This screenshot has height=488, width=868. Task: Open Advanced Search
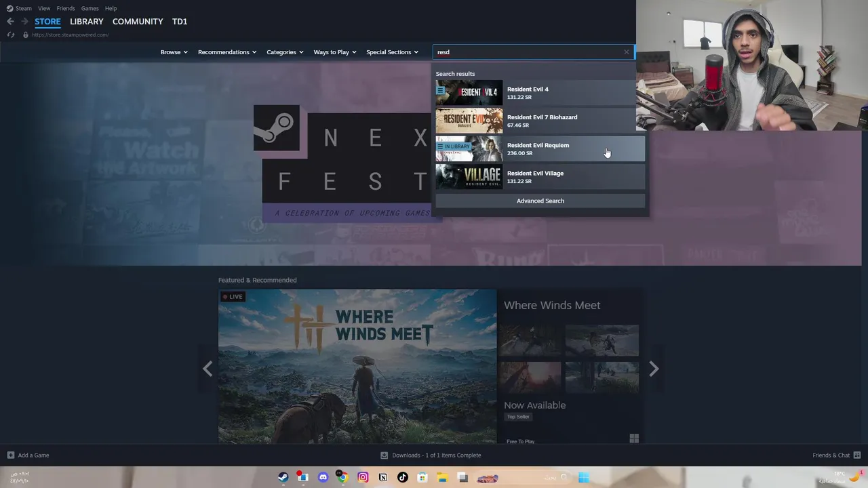point(540,201)
